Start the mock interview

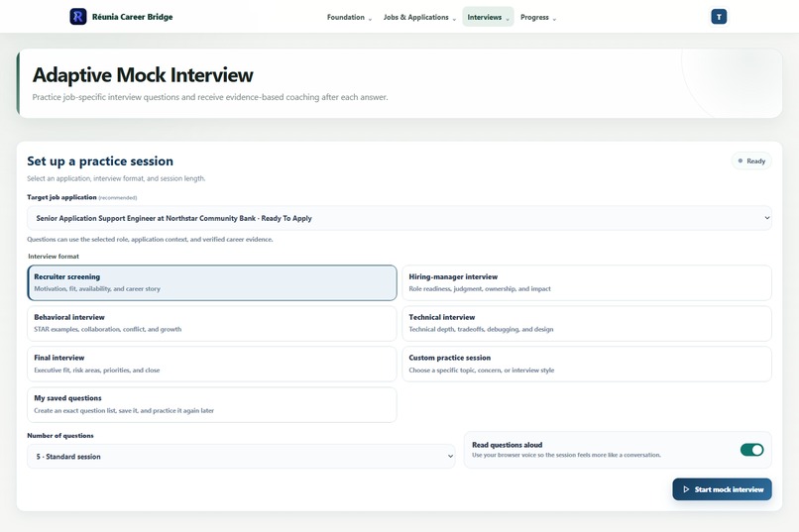[x=722, y=489]
